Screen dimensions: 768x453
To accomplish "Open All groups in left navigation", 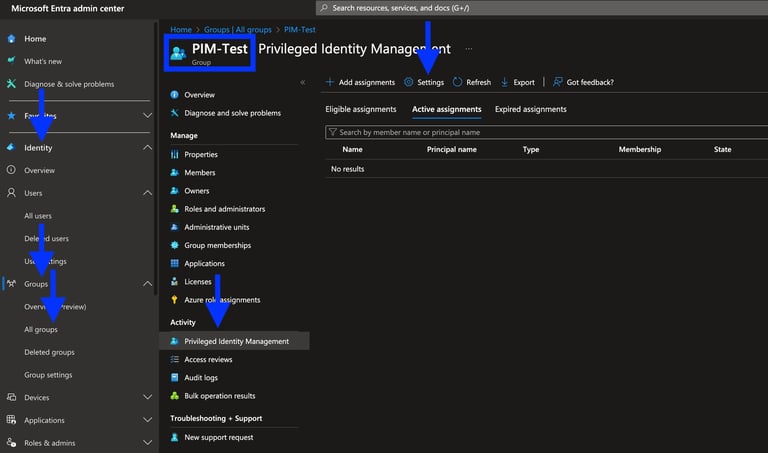I will [41, 329].
